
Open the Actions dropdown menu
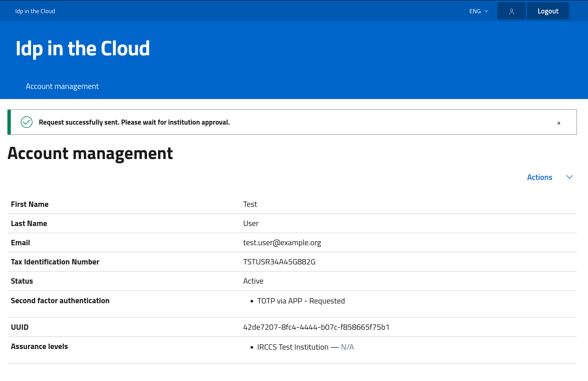pyautogui.click(x=550, y=177)
